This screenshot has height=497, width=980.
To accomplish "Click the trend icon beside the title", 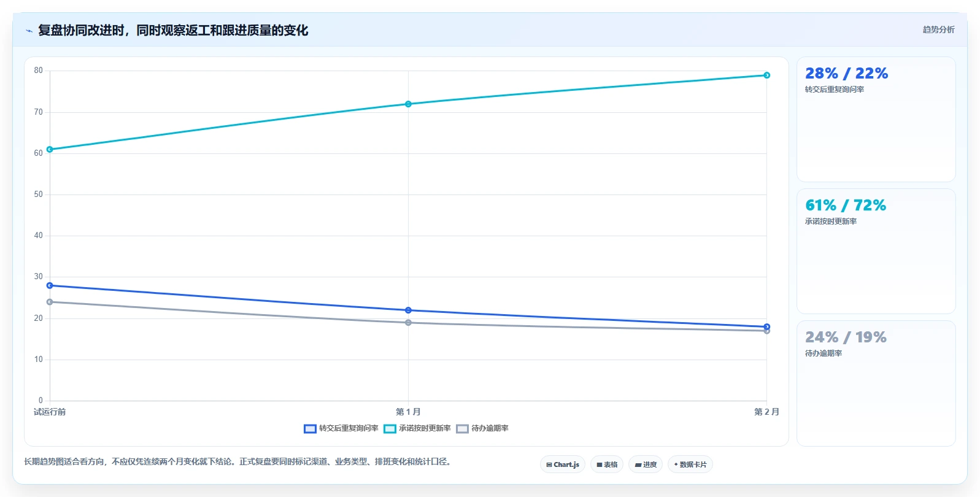I will point(29,31).
